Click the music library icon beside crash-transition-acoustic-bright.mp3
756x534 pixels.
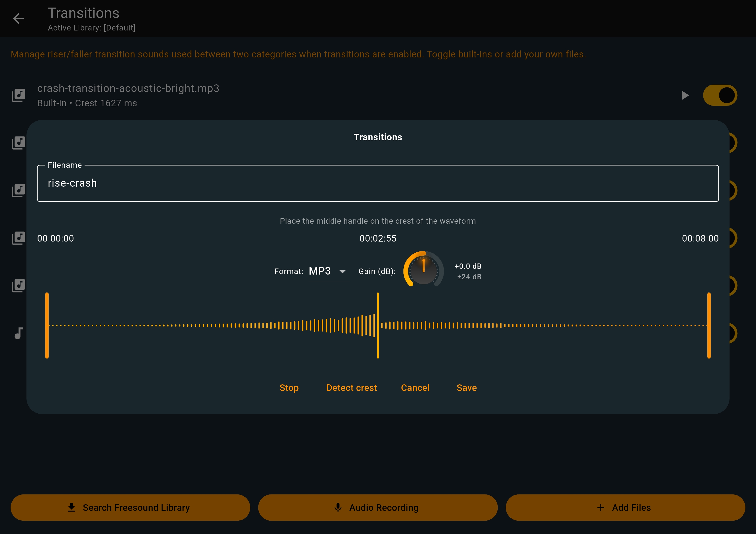pyautogui.click(x=18, y=95)
